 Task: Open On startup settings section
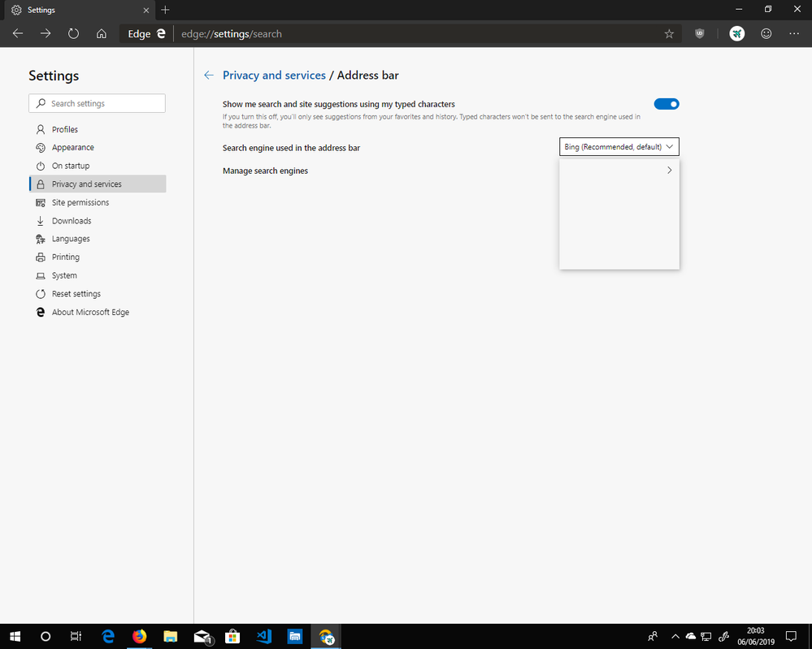point(98,166)
